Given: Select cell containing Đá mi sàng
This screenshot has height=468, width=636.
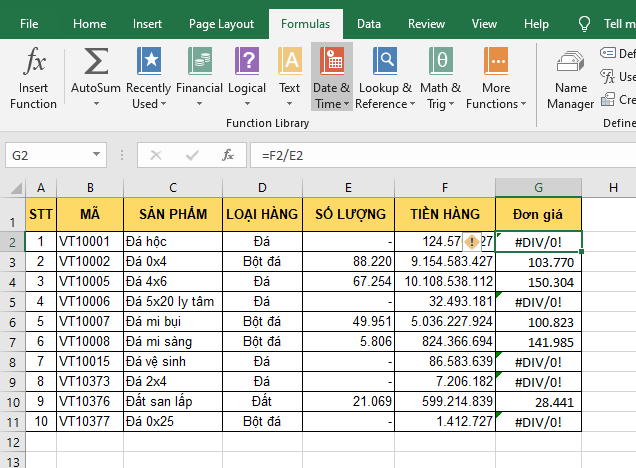Looking at the screenshot, I should [x=173, y=341].
